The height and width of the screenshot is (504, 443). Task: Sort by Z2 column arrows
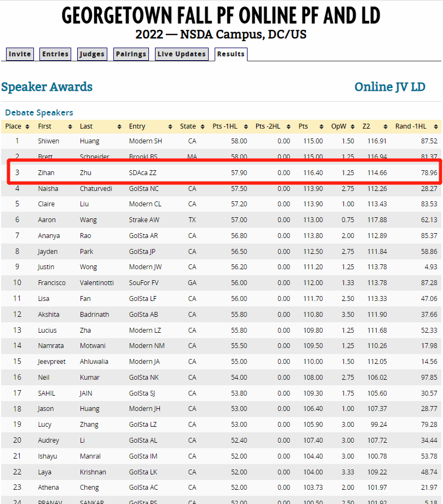point(384,126)
